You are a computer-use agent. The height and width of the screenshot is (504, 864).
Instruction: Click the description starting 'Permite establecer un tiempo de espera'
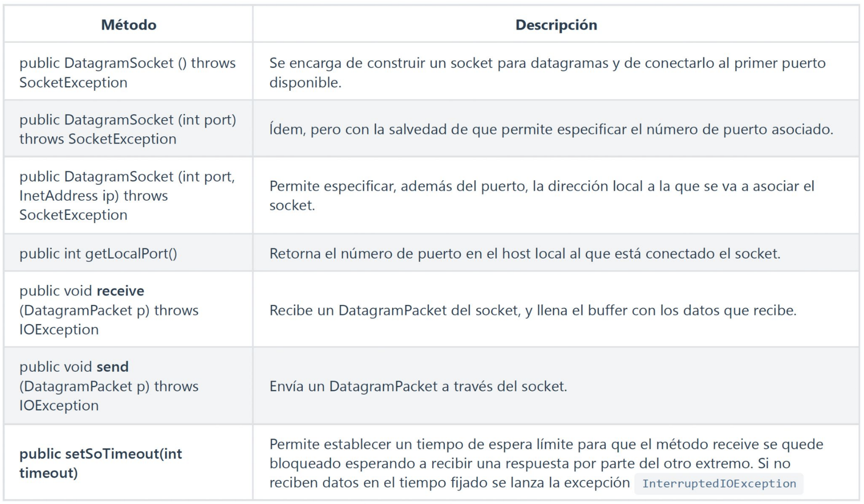[x=556, y=463]
